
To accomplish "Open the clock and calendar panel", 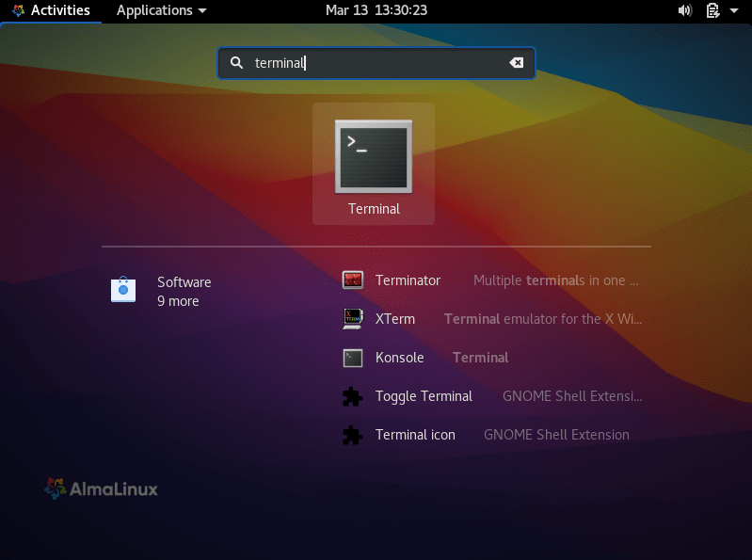I will tap(376, 10).
